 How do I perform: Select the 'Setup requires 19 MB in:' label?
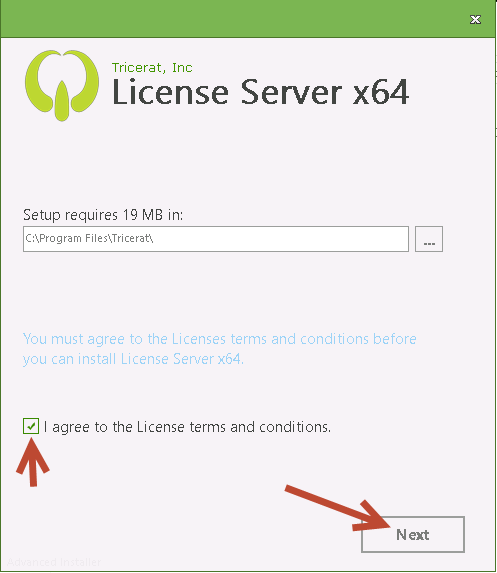pos(103,215)
